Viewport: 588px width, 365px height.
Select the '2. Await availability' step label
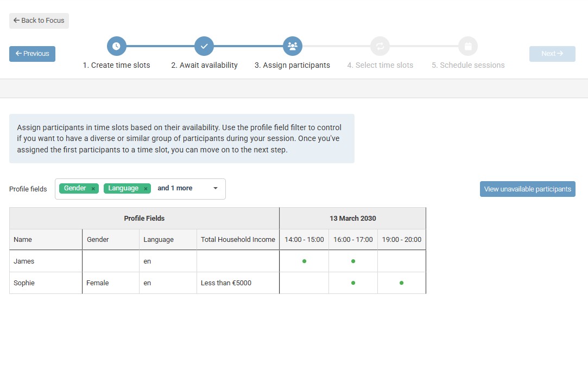204,65
